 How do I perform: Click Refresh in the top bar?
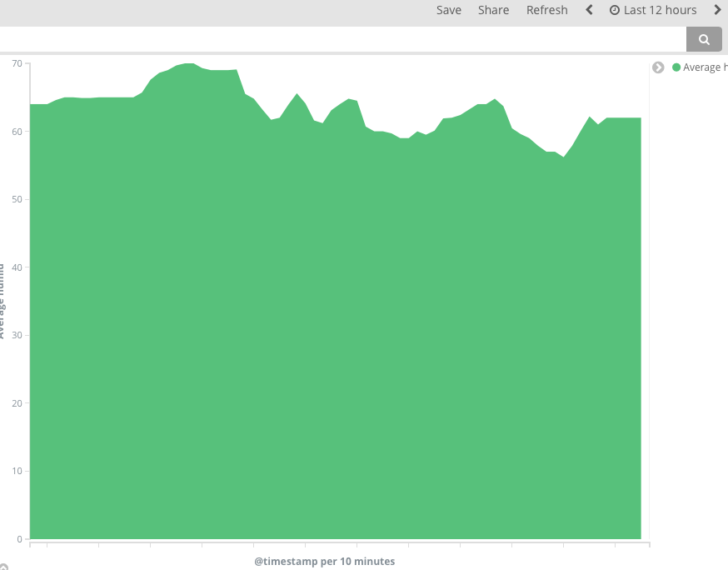pyautogui.click(x=547, y=10)
